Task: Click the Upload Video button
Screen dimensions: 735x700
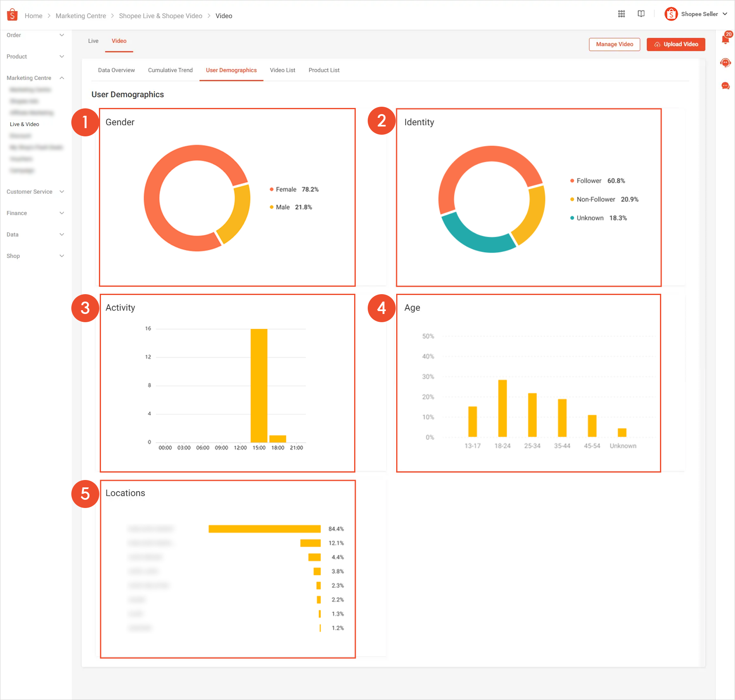Action: point(676,44)
